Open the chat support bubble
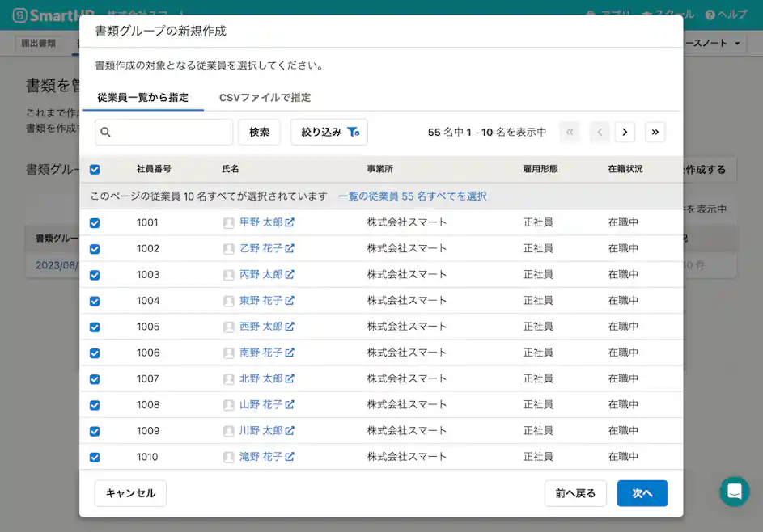The height and width of the screenshot is (532, 763). pos(734,492)
